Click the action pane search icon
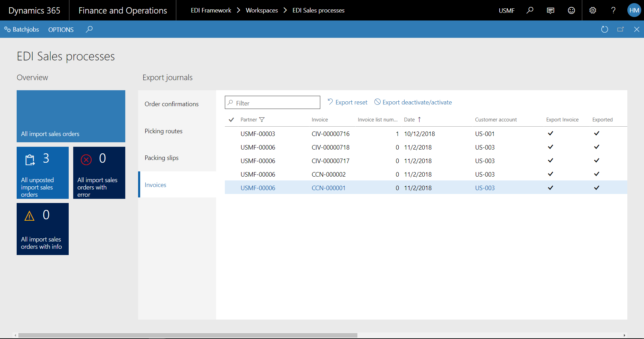Viewport: 644px width, 339px height. pyautogui.click(x=89, y=29)
